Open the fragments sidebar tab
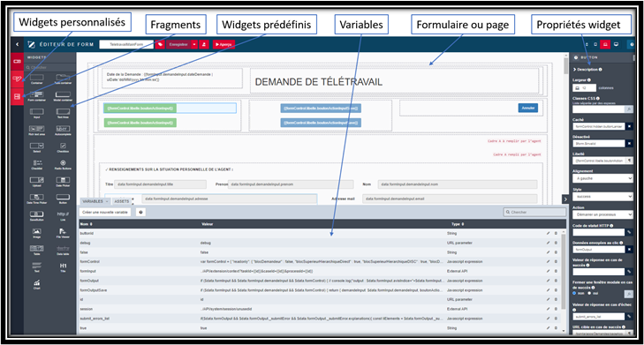 (x=18, y=97)
